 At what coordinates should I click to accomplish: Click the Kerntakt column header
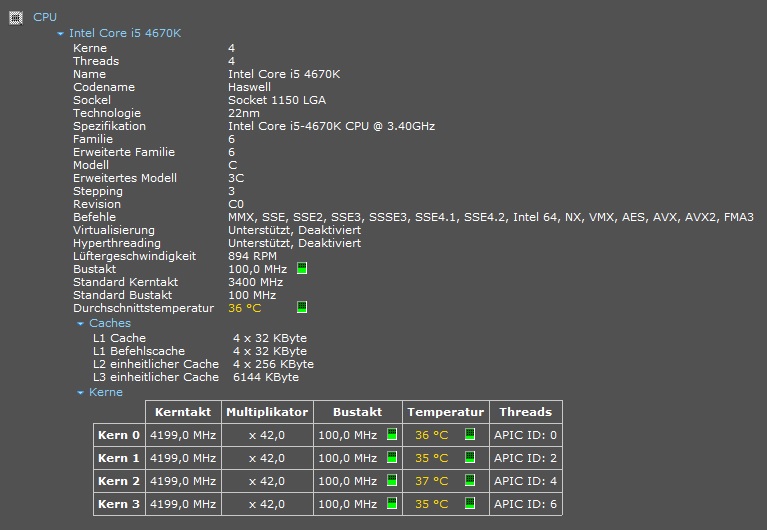pos(183,412)
